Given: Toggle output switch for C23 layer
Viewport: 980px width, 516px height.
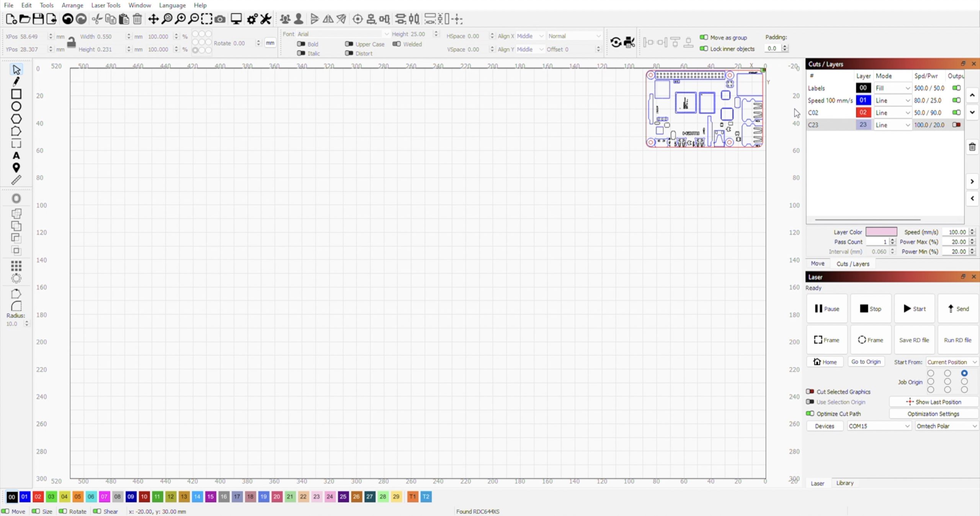Looking at the screenshot, I should pyautogui.click(x=956, y=125).
